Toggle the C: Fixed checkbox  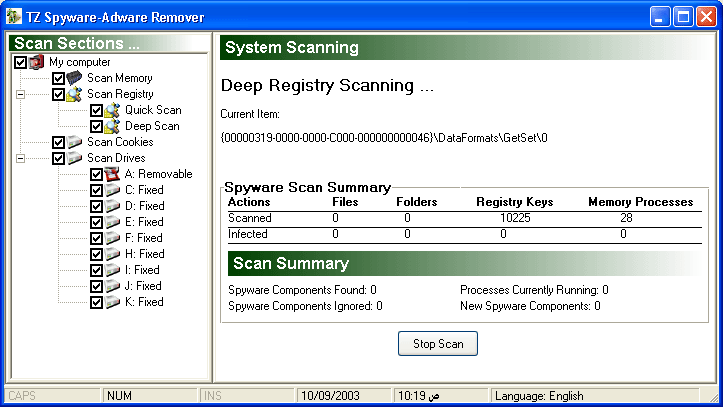(x=96, y=190)
